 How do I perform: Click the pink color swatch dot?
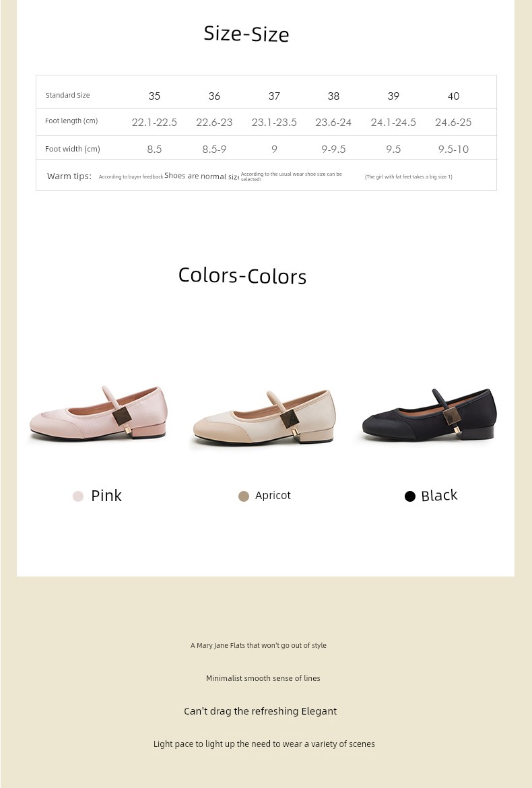tap(78, 496)
